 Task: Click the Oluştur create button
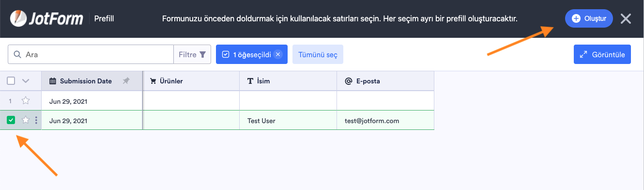589,18
